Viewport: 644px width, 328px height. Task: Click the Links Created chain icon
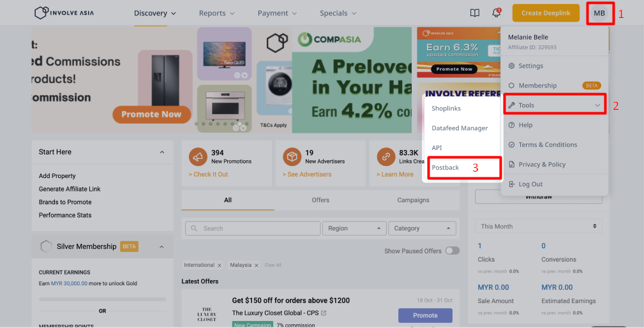[x=386, y=157]
